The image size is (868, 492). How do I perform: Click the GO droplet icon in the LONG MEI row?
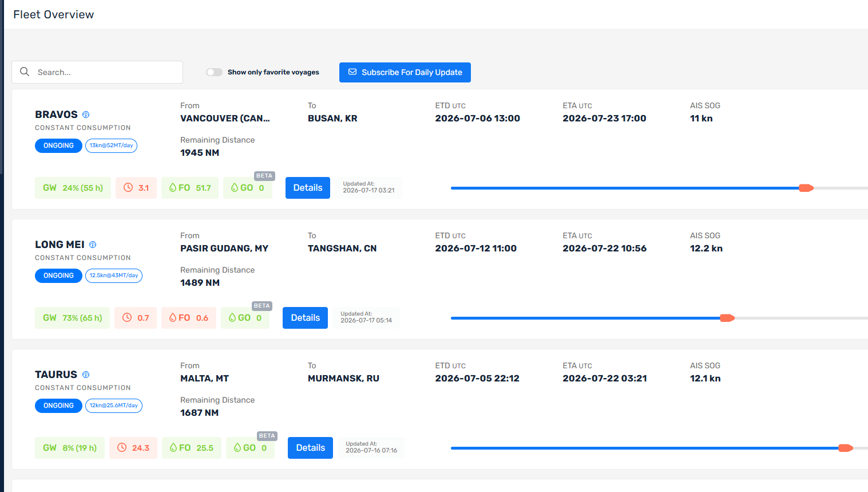232,318
